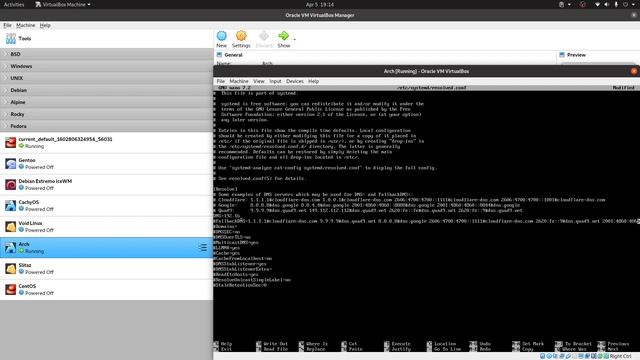Select the Gentoo virtual machine icon
This screenshot has height=360, width=640.
click(11, 163)
